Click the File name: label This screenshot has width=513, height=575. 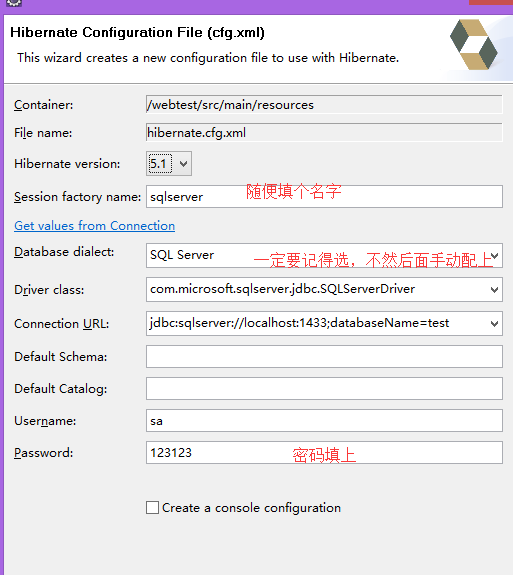pyautogui.click(x=43, y=133)
